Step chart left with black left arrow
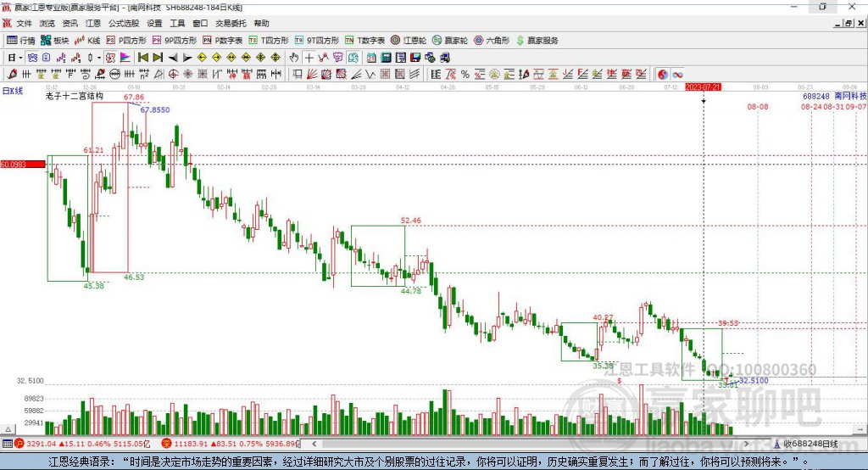This screenshot has width=868, height=470. pyautogui.click(x=173, y=58)
